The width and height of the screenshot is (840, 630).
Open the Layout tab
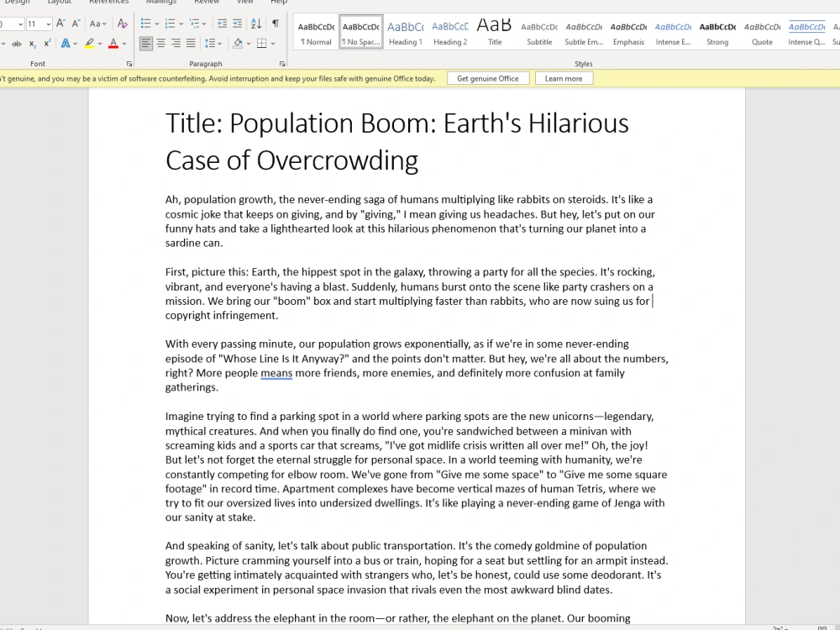click(x=59, y=2)
